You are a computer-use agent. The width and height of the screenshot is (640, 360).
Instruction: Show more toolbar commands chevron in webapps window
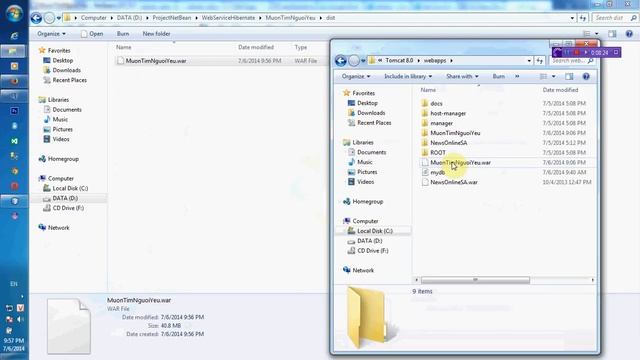click(x=517, y=76)
